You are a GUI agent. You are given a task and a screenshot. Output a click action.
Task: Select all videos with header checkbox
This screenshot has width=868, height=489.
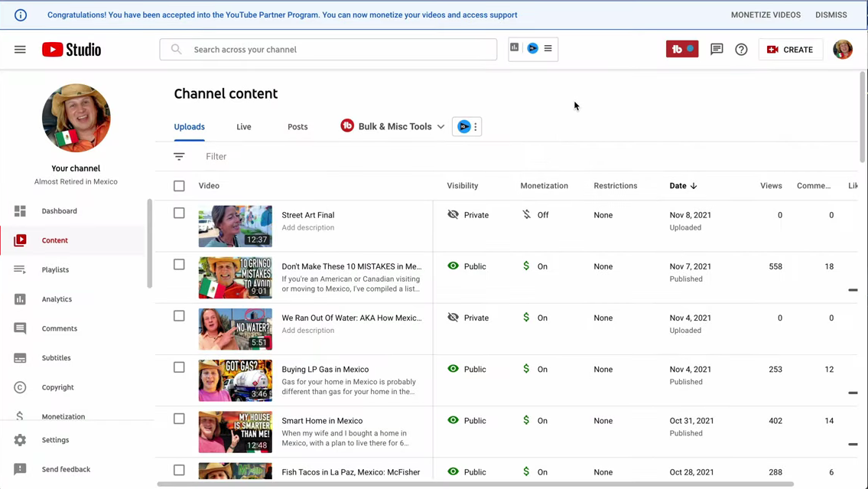click(x=179, y=185)
